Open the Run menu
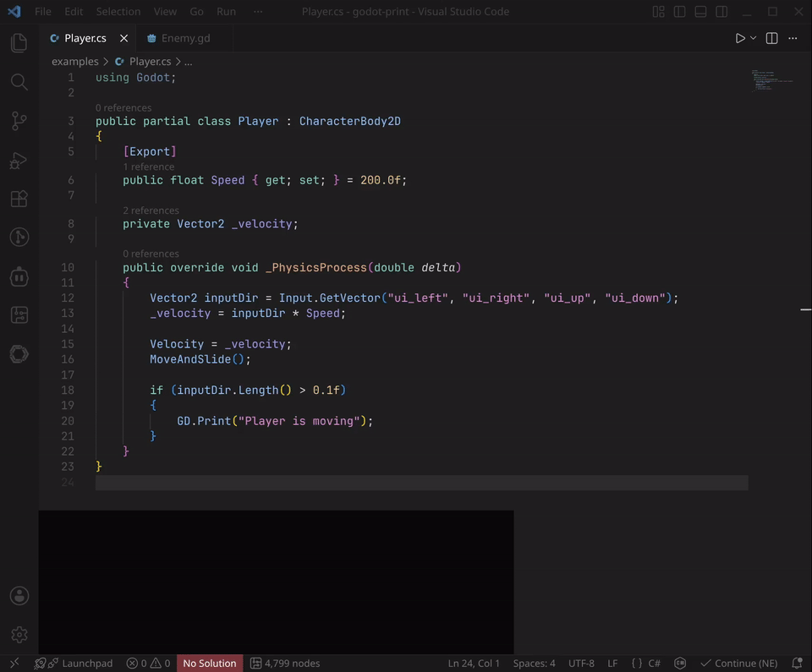Image resolution: width=812 pixels, height=672 pixels. coord(227,11)
